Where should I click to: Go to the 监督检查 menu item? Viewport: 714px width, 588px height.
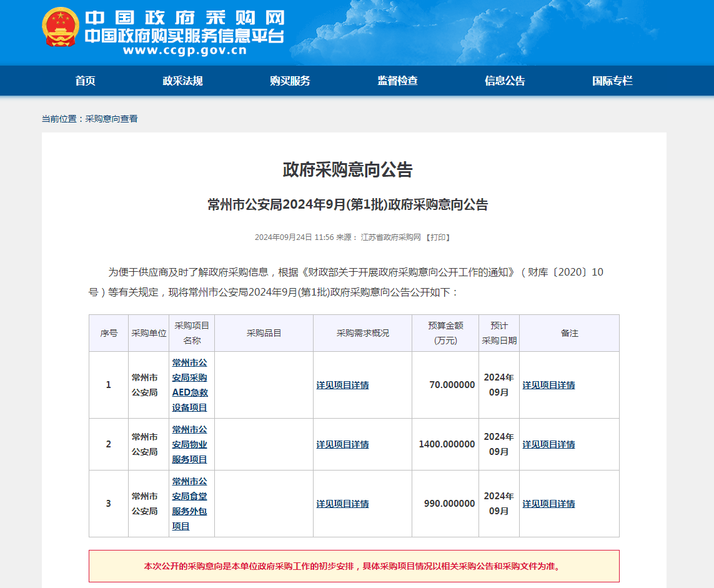point(397,81)
